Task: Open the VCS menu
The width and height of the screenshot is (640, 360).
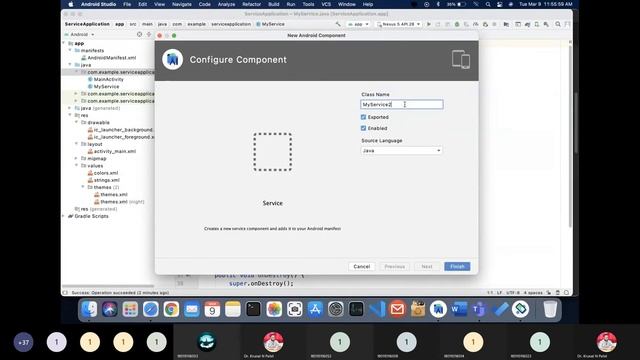Action: (326, 4)
